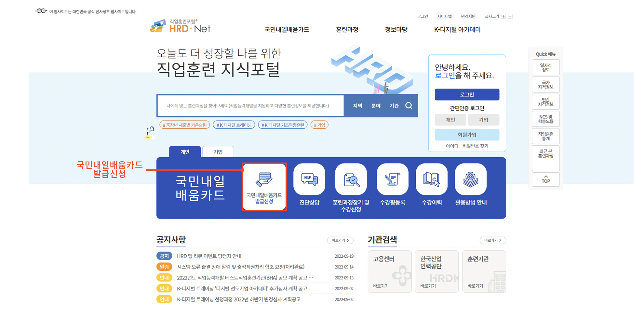Open notice 2022년도 직업능력개발 베스트직업훈련기관 공모
The image size is (644, 327).
click(245, 277)
